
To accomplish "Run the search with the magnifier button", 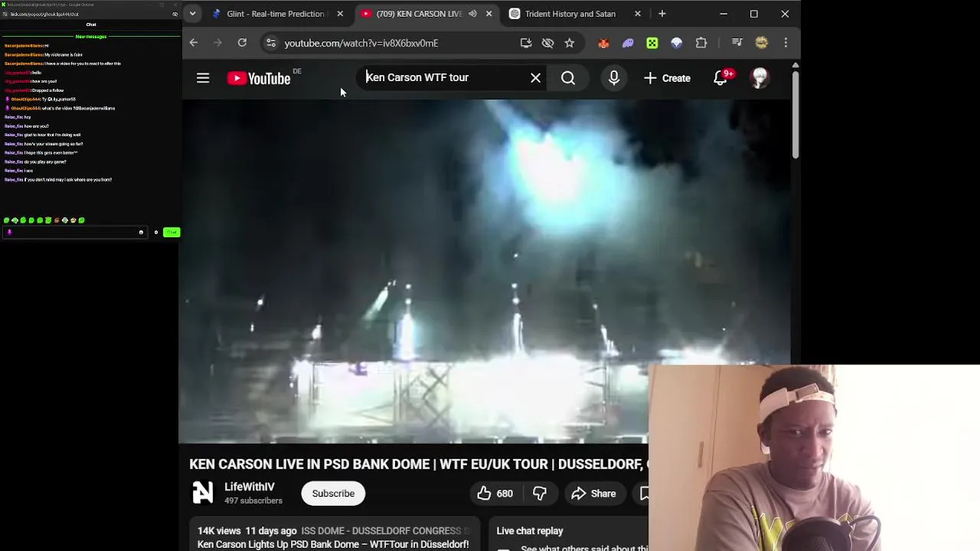I will tap(568, 78).
